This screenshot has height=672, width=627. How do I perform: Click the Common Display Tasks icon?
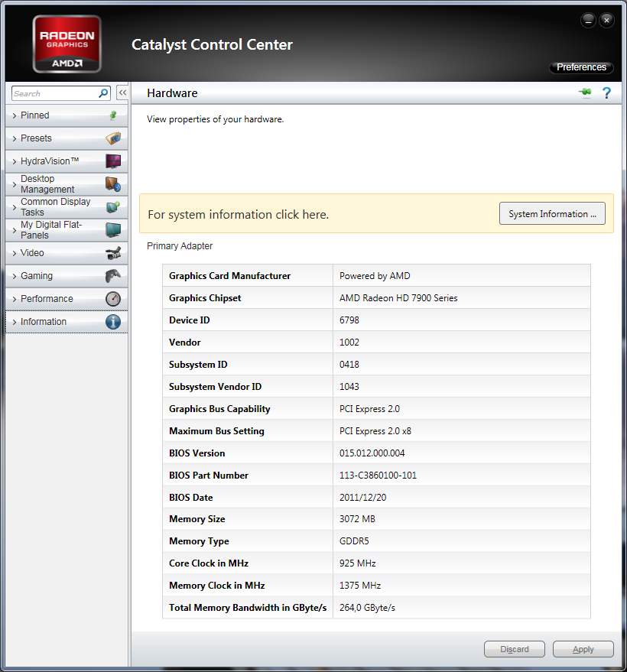point(113,207)
